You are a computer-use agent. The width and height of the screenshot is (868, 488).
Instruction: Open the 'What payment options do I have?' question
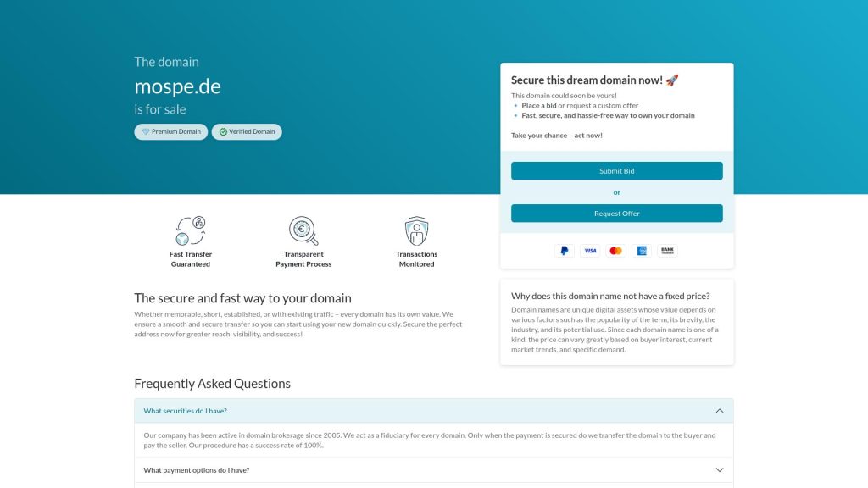(197, 470)
